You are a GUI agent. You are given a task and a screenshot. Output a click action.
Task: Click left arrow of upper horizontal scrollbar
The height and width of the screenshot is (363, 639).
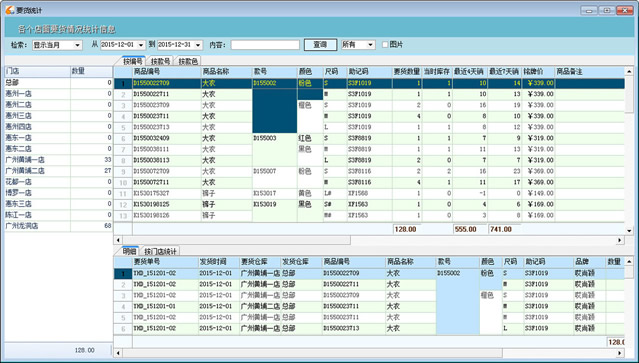[119, 240]
